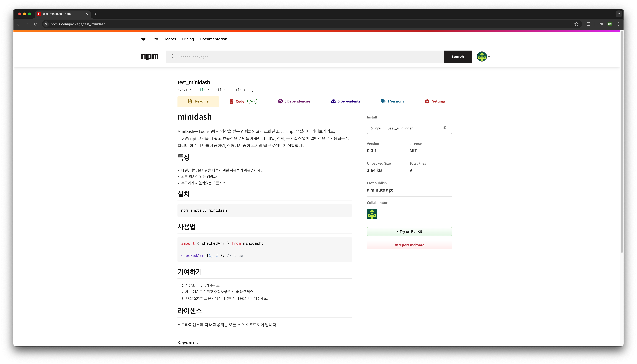Click the collaborator avatar
The image size is (637, 364).
coord(372,214)
